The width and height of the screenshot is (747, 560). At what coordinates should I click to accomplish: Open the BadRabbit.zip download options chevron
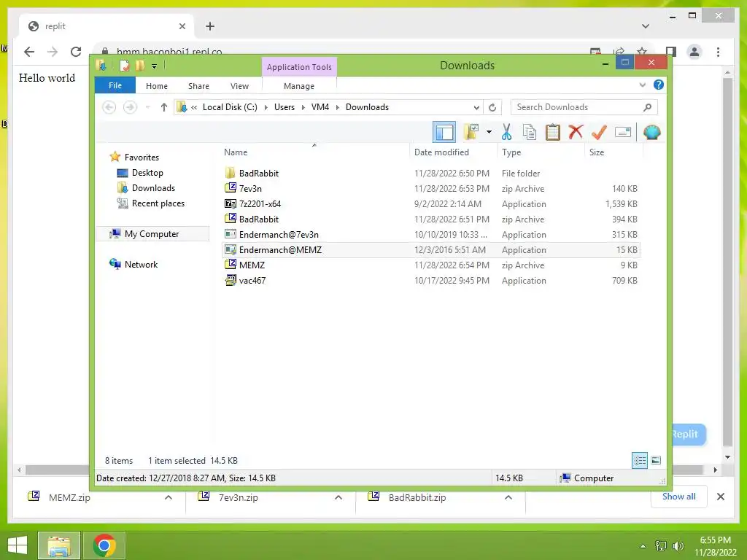tap(508, 497)
